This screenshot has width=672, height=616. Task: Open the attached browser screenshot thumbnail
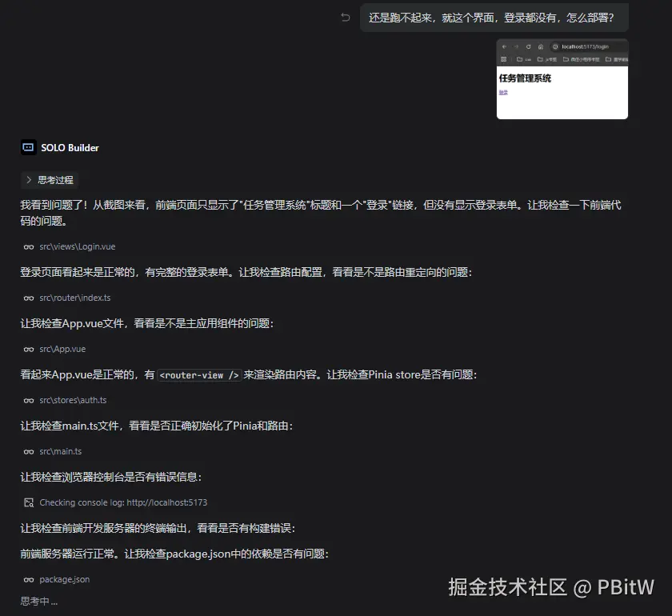pyautogui.click(x=562, y=79)
